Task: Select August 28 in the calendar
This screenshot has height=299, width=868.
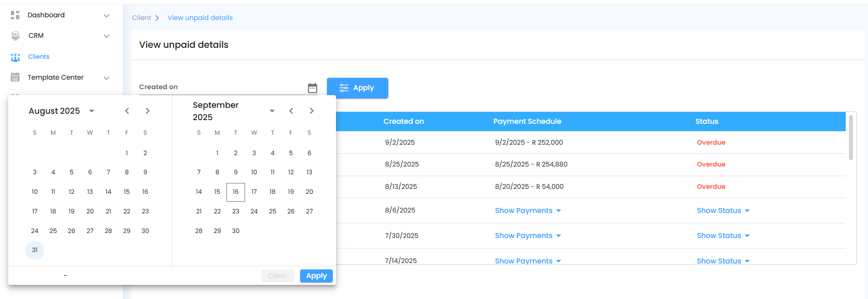Action: 108,231
